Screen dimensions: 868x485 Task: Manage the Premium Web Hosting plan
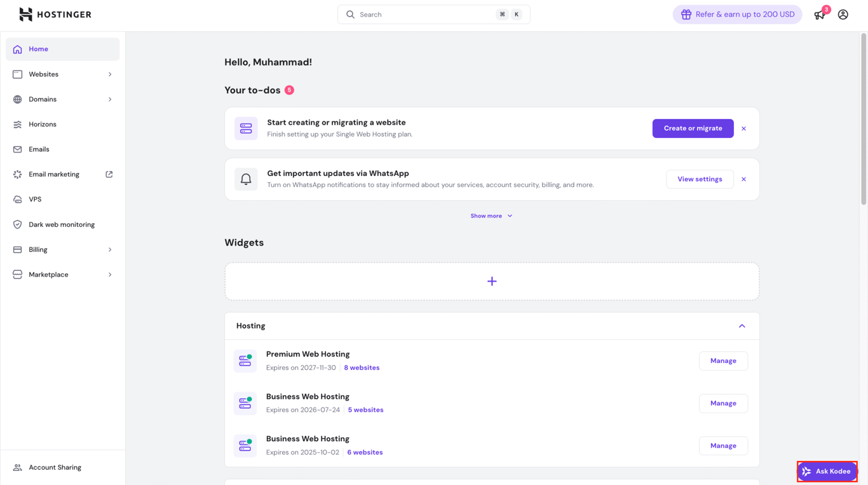coord(723,361)
